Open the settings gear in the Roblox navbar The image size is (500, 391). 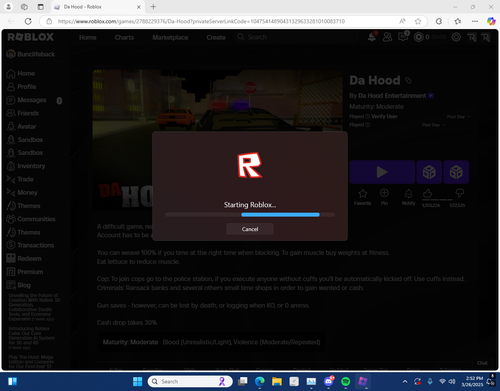pyautogui.click(x=456, y=37)
